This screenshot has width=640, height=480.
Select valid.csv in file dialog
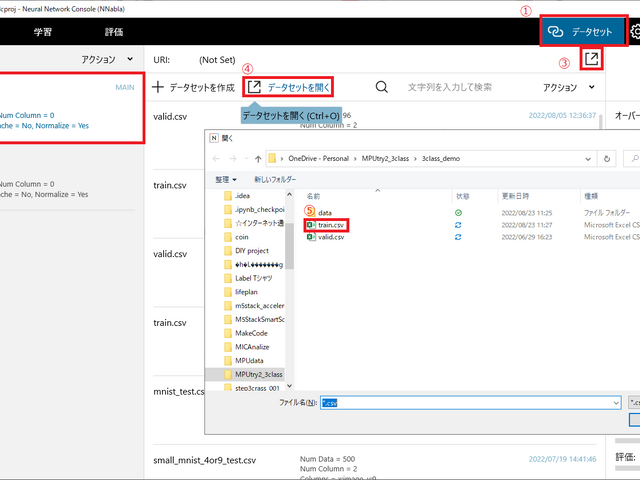click(x=331, y=237)
